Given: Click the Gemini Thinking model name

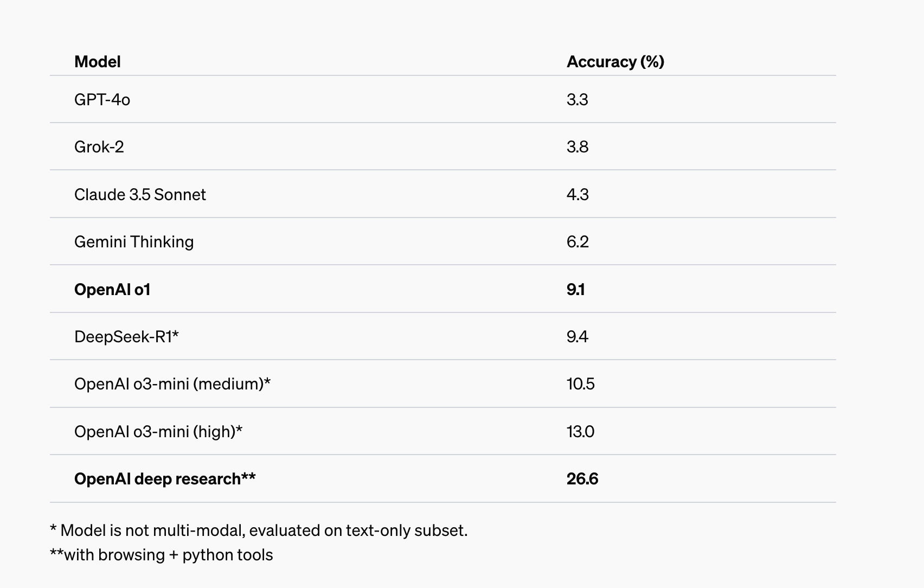Looking at the screenshot, I should tap(134, 242).
